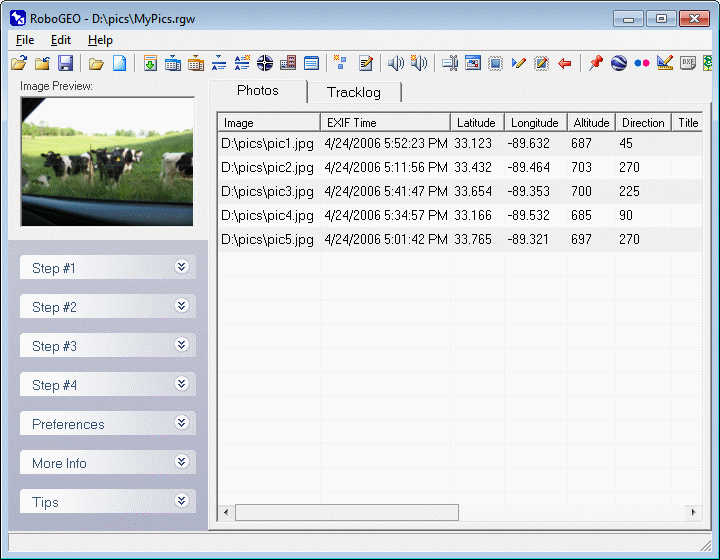
Task: Click the blue floppy disk save icon
Action: pos(66,63)
